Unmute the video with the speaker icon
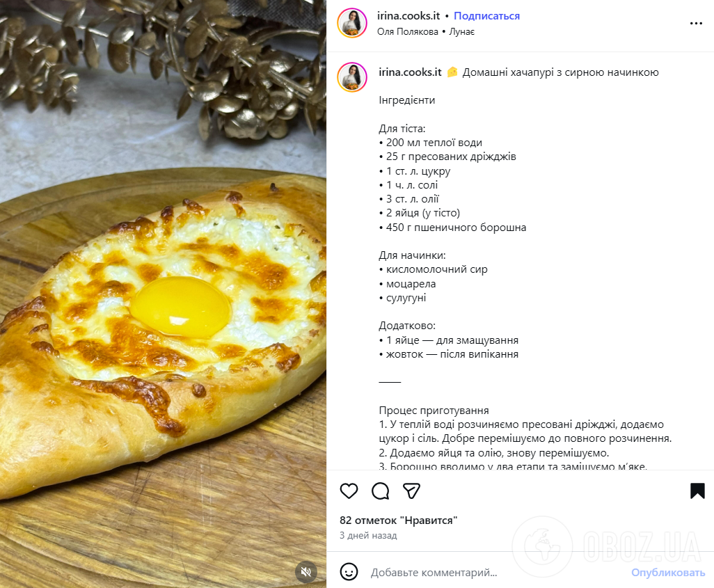714x588 pixels. (306, 573)
